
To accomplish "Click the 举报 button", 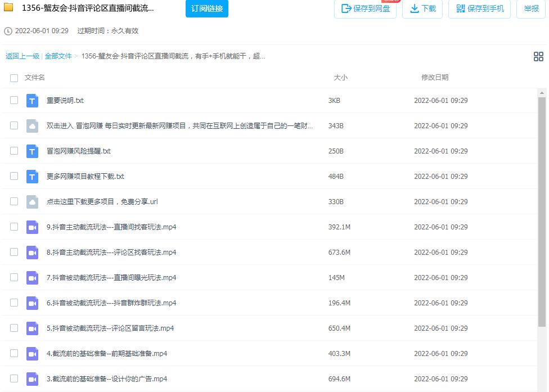I will [x=531, y=8].
